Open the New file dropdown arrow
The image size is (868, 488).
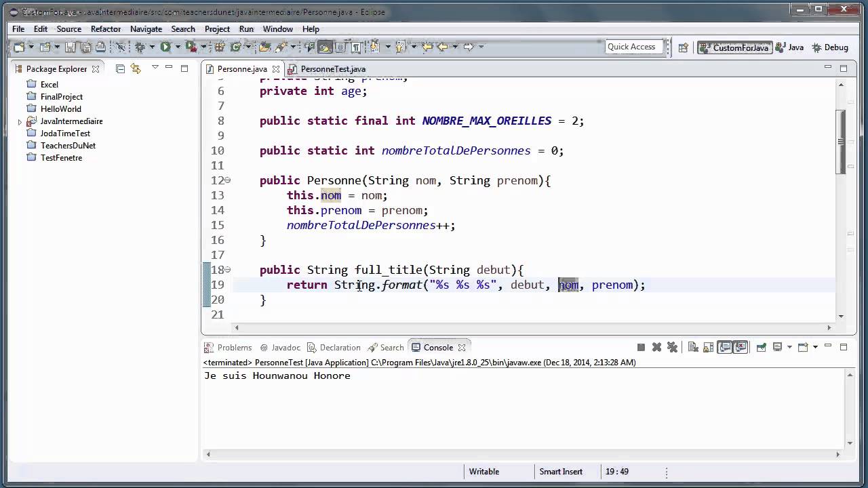click(x=31, y=47)
